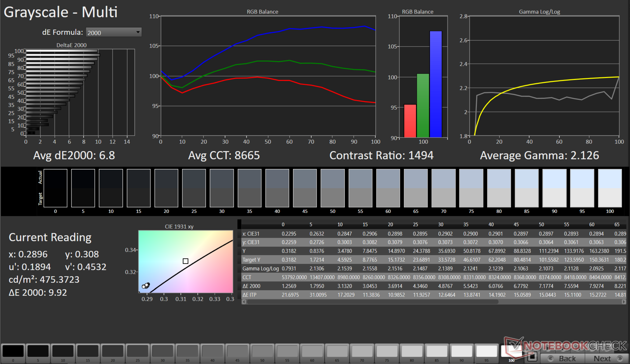Click the Actual/Target comparison patch labeled 25
The image size is (630, 364).
(x=194, y=188)
